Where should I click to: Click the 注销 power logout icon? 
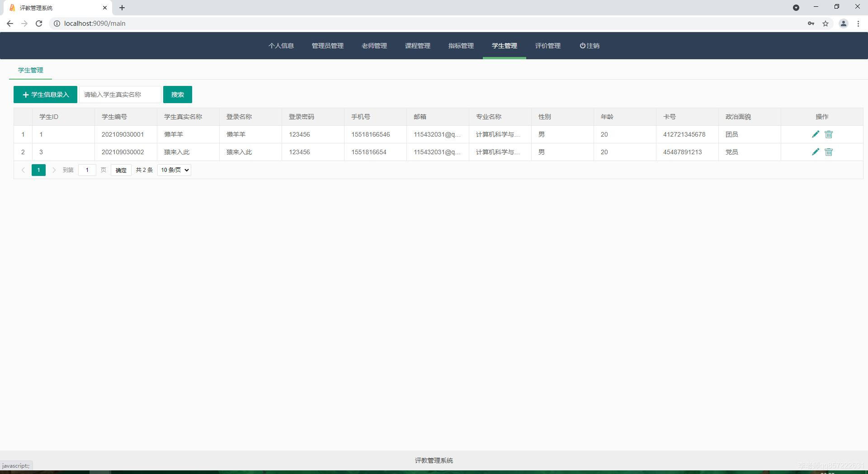582,45
